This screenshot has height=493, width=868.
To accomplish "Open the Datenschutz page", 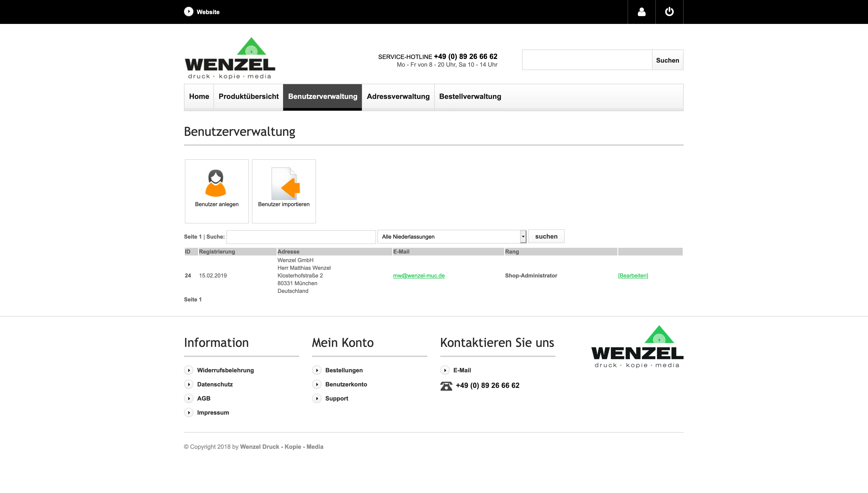I will [x=215, y=384].
